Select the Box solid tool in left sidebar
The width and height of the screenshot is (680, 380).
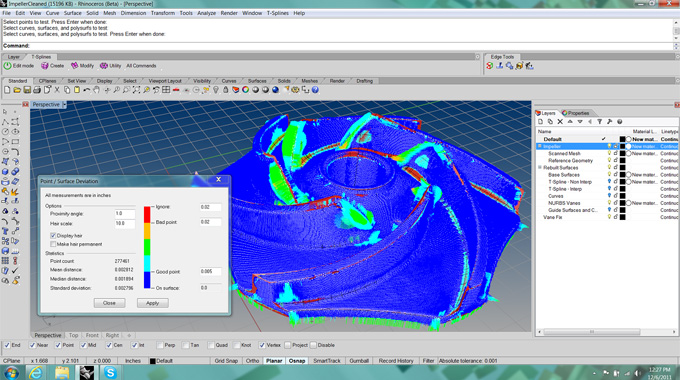(x=5, y=171)
